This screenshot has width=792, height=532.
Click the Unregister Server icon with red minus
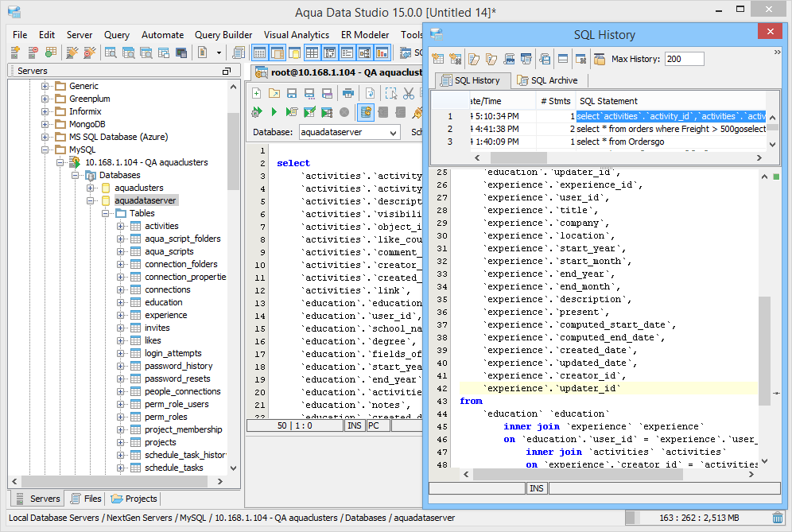[x=33, y=52]
